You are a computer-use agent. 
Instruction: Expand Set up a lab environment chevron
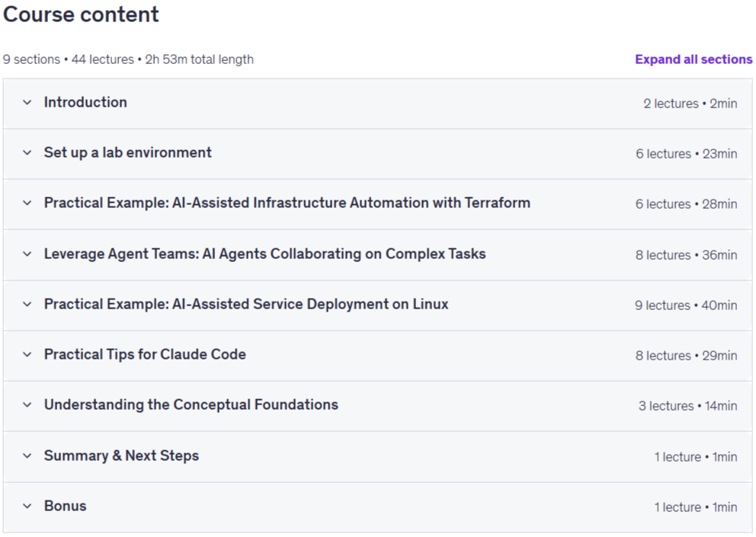coord(27,153)
